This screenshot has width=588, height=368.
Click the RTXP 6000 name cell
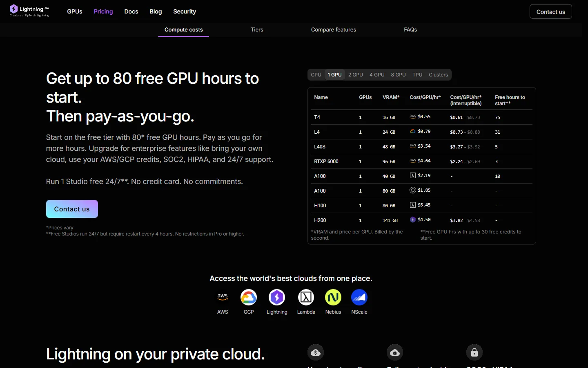(326, 162)
